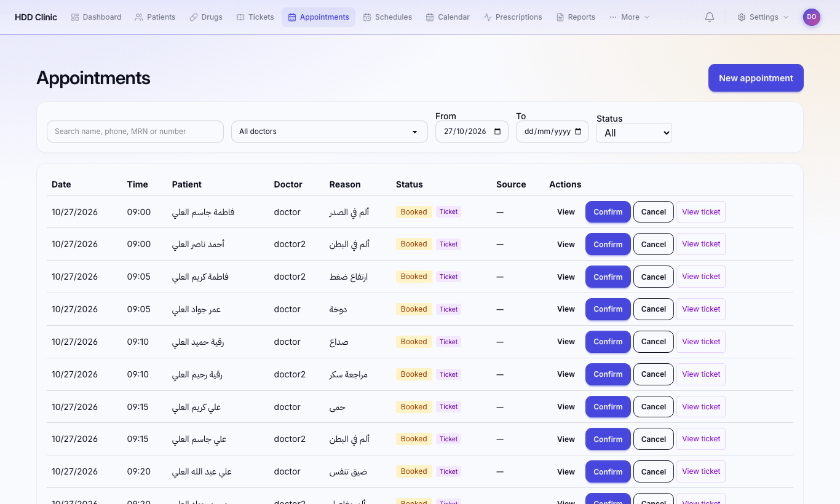This screenshot has height=504, width=840.
Task: Click the Patients people icon
Action: (x=139, y=17)
